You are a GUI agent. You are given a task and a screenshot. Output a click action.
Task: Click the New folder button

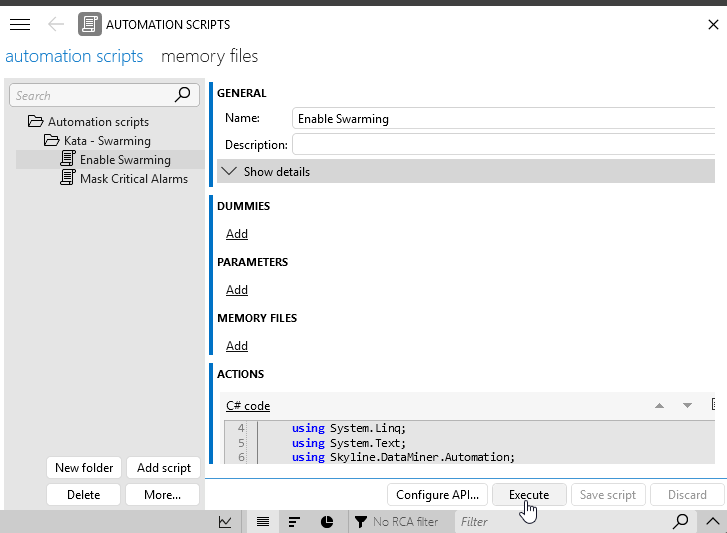tap(84, 468)
